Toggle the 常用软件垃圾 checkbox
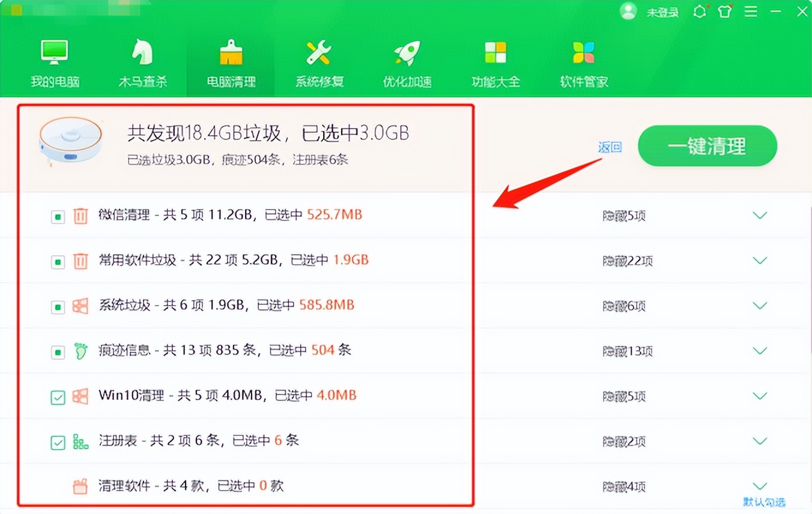 click(x=58, y=262)
